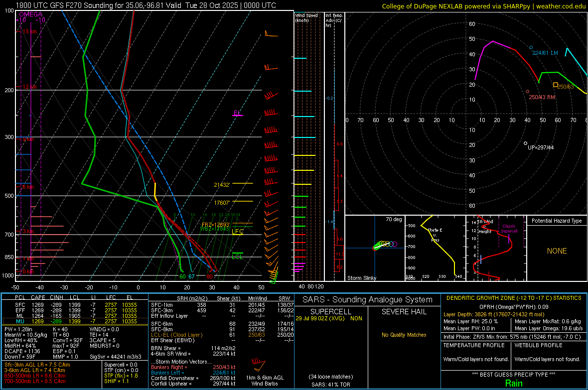This screenshot has height=390, width=588.
Task: Click the Mean Layer Omega: 19.6 ub/s value
Action: pos(549,329)
